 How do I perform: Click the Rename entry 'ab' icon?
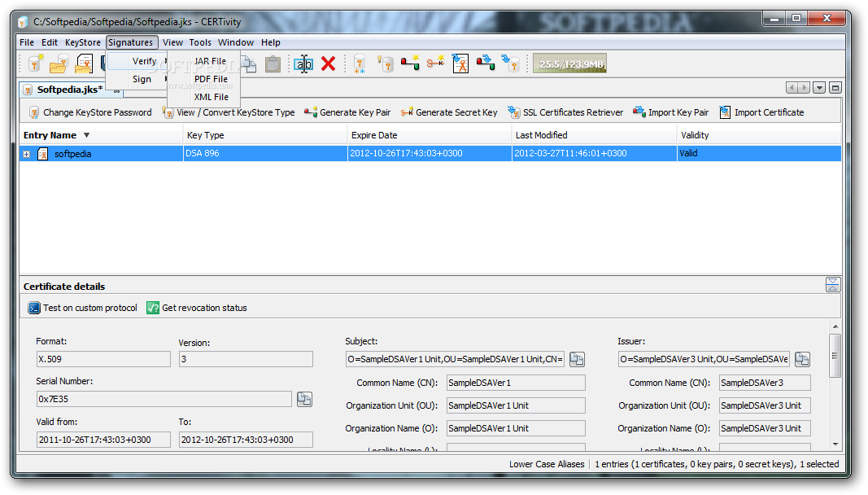pyautogui.click(x=303, y=64)
